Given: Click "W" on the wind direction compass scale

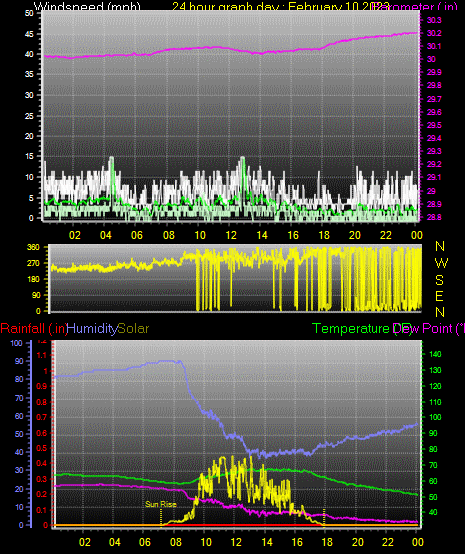Looking at the screenshot, I should 441,263.
